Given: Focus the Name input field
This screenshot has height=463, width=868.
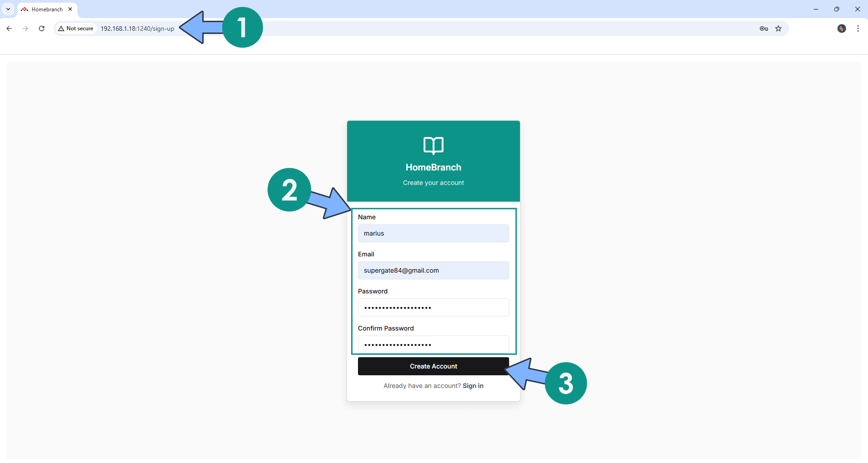Looking at the screenshot, I should pyautogui.click(x=433, y=233).
